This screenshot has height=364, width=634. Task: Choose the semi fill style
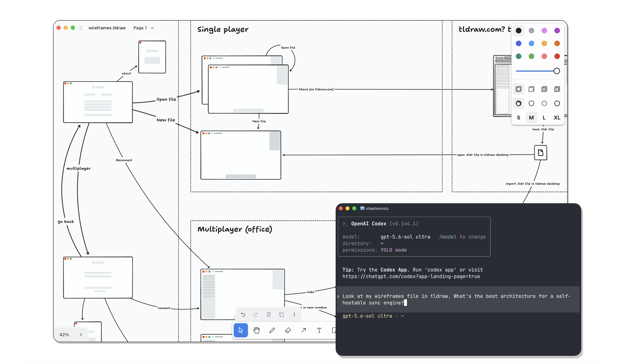point(531,89)
